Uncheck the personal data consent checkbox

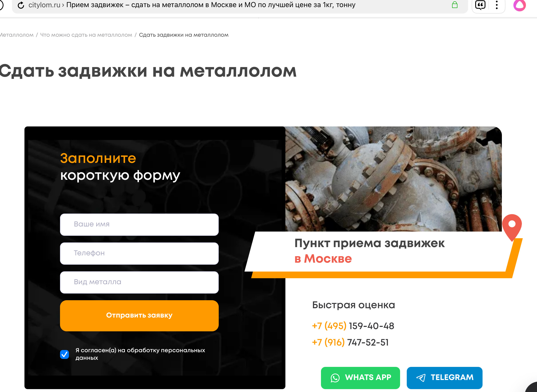pyautogui.click(x=64, y=354)
